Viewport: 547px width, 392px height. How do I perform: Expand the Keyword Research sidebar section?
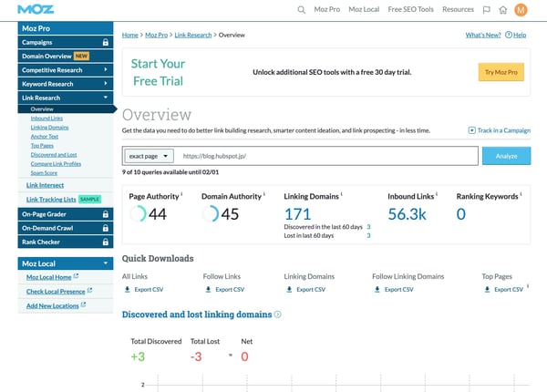tap(107, 82)
